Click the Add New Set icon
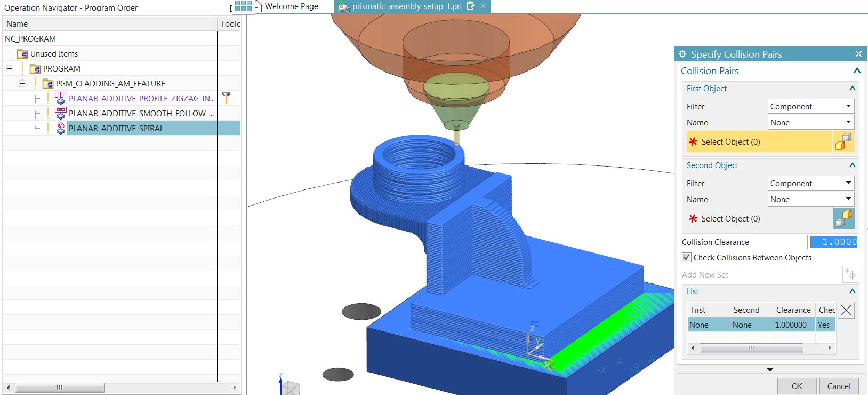The width and height of the screenshot is (868, 395). tap(850, 274)
